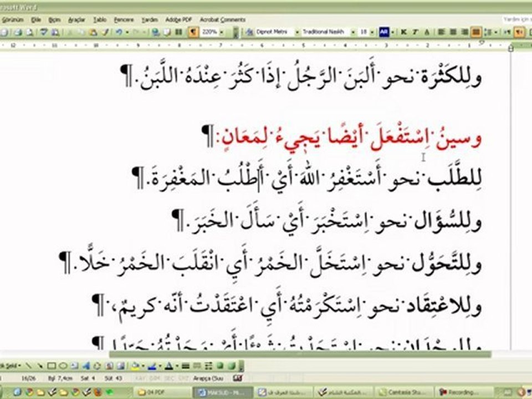Screen dimensions: 532x399
Task: Open 3-D style options
Action: tap(232, 366)
